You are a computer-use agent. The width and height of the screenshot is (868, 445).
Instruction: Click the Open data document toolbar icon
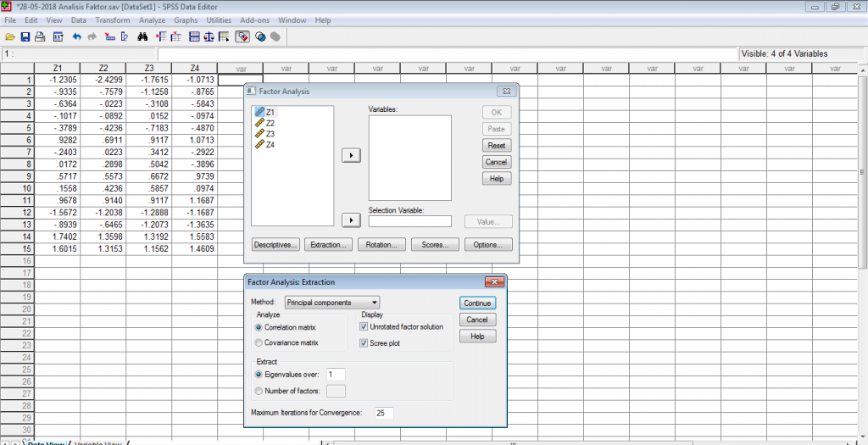tap(10, 37)
